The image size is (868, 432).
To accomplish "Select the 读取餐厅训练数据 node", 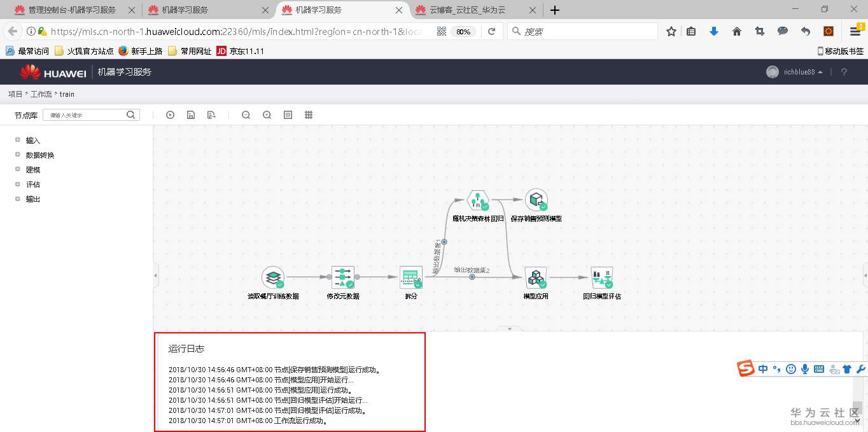I will [x=273, y=277].
